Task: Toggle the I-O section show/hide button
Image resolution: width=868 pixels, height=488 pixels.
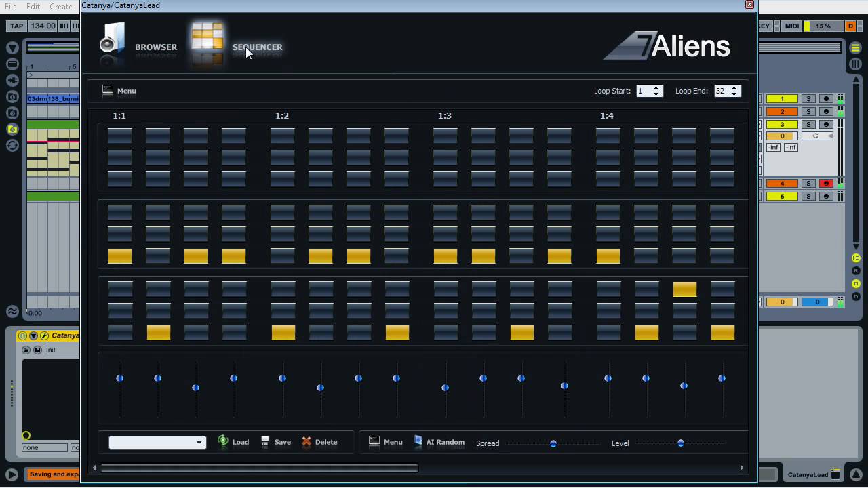Action: pos(856,258)
